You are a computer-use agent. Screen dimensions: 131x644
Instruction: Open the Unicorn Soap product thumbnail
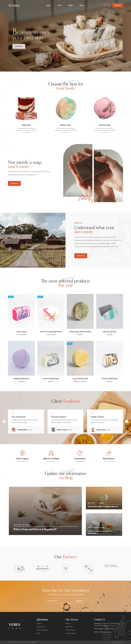point(21,311)
